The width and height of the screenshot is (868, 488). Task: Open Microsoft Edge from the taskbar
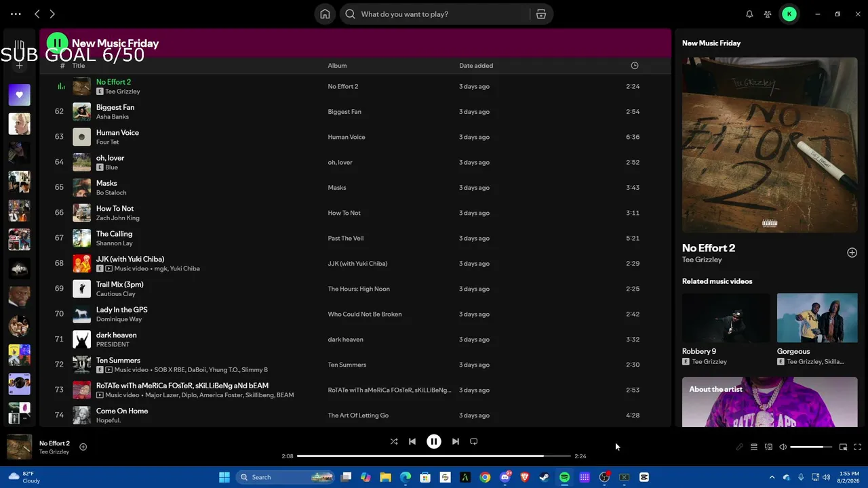pyautogui.click(x=406, y=477)
